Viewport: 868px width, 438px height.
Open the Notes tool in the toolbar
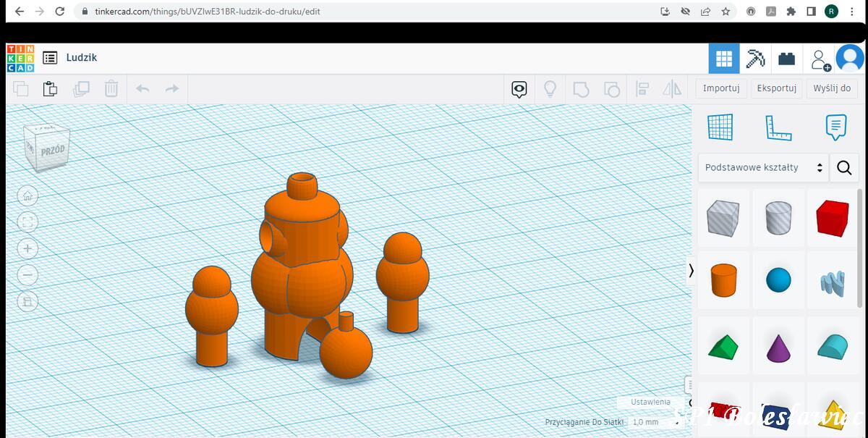click(519, 89)
